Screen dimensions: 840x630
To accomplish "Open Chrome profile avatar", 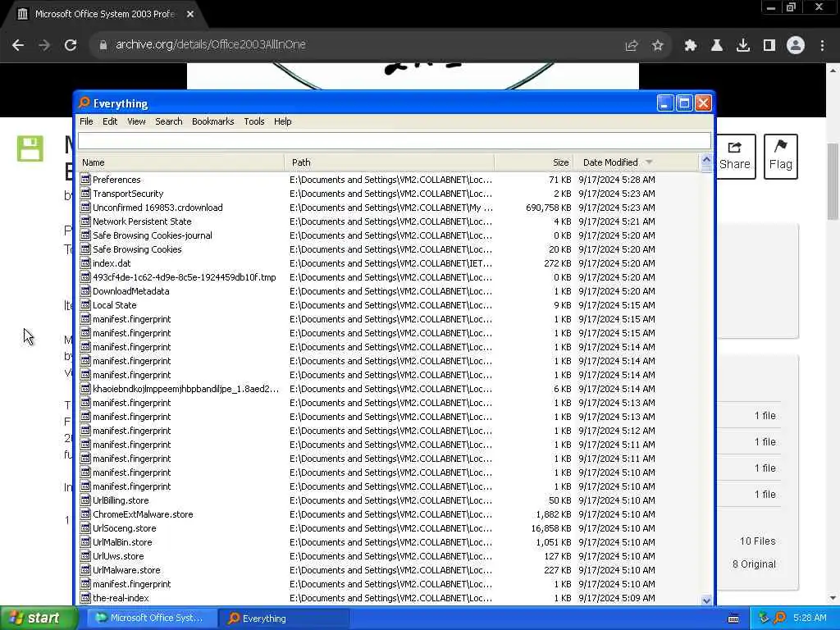I will [796, 46].
